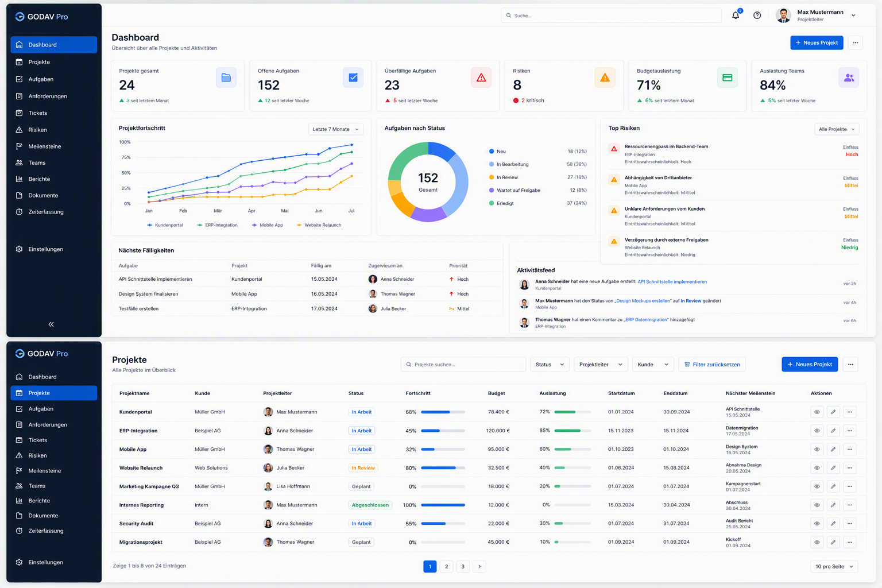Edit the Kundenportal project with the pencil
The image size is (882, 588).
(x=833, y=412)
